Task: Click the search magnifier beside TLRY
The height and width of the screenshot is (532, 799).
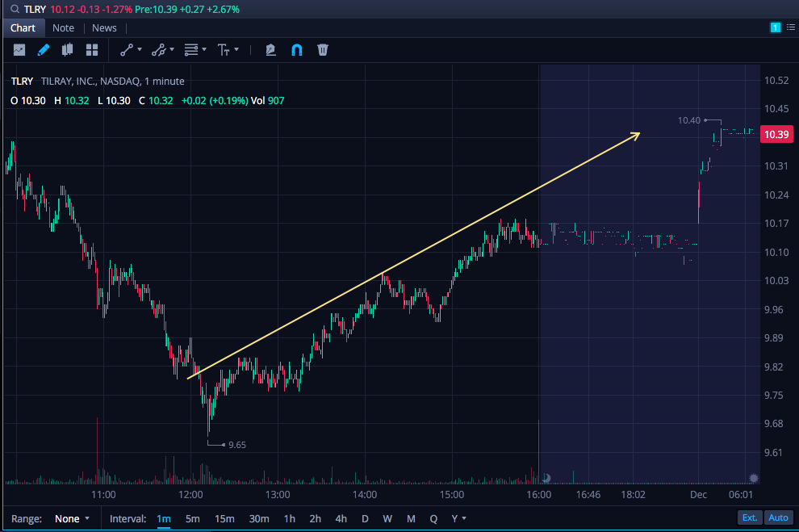Action: [15, 9]
